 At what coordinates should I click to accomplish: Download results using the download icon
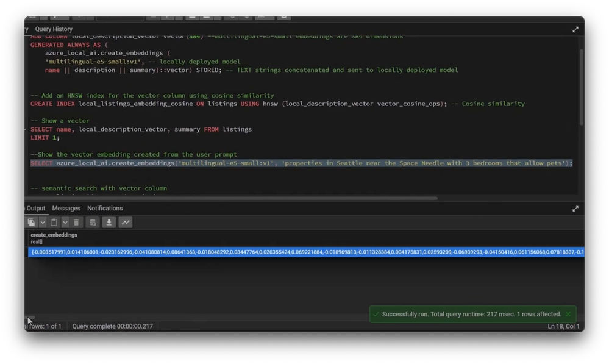click(109, 222)
